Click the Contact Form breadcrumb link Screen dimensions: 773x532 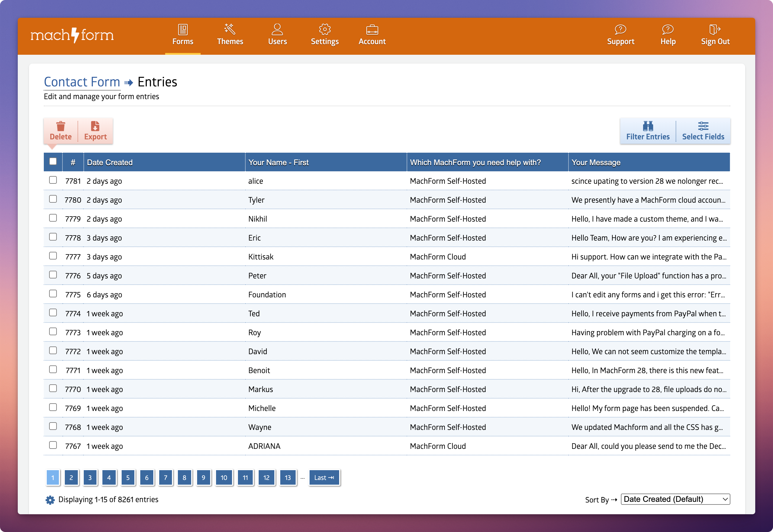(x=82, y=82)
